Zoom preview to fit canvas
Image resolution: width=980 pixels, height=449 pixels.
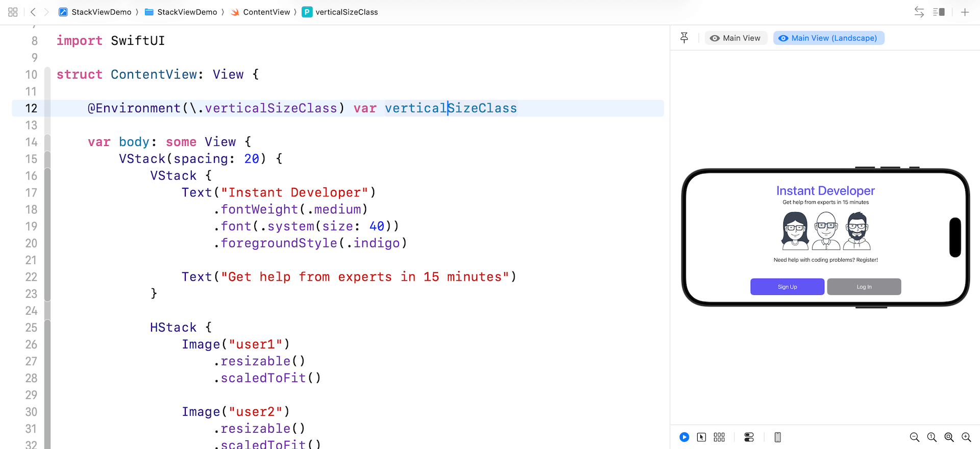coord(949,437)
